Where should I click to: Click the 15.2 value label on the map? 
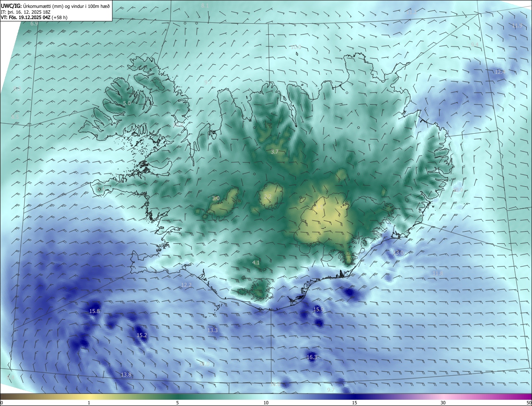coord(142,335)
